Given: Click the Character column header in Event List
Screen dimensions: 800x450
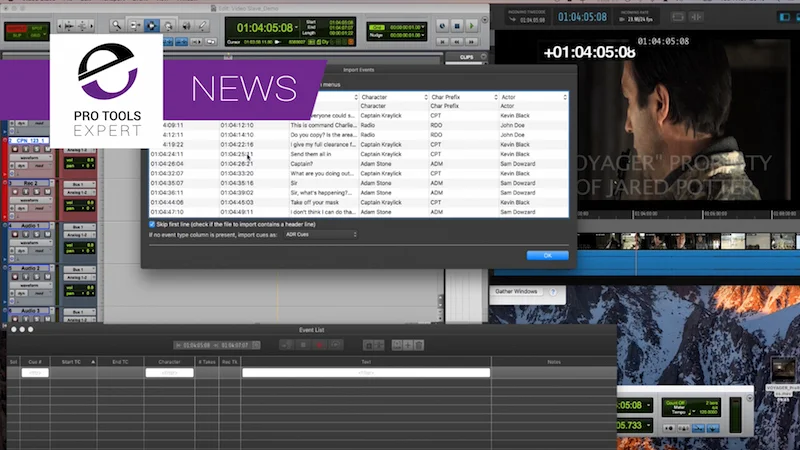Looking at the screenshot, I should tap(169, 362).
